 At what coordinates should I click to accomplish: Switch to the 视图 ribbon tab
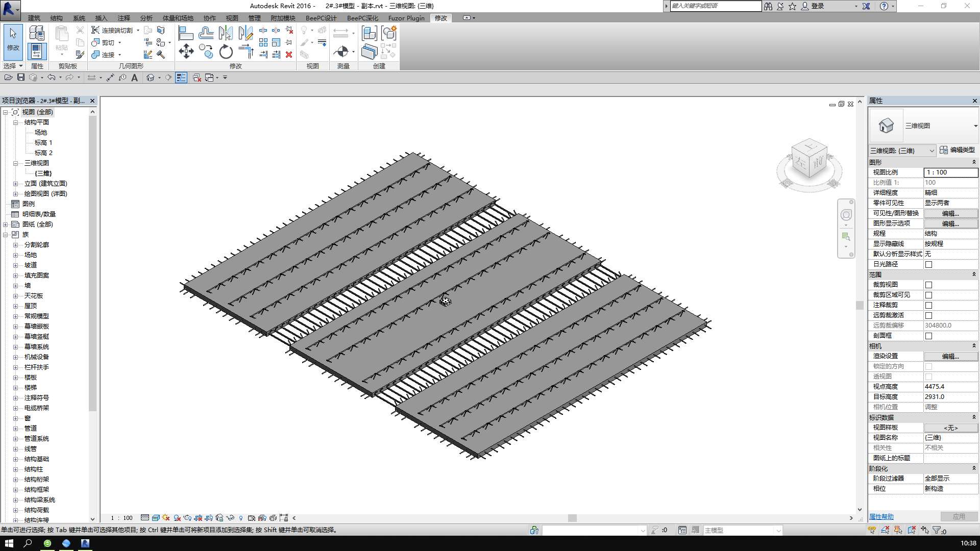(x=232, y=18)
